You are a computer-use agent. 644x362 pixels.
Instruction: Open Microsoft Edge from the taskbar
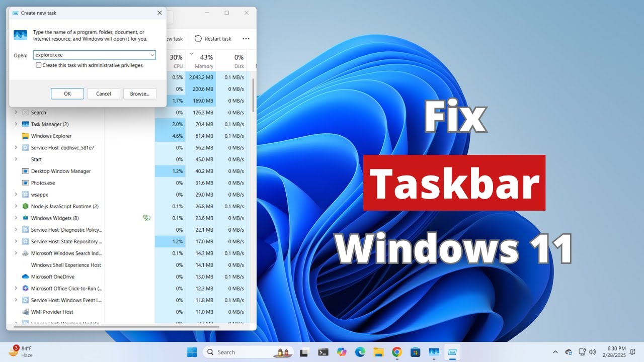360,352
